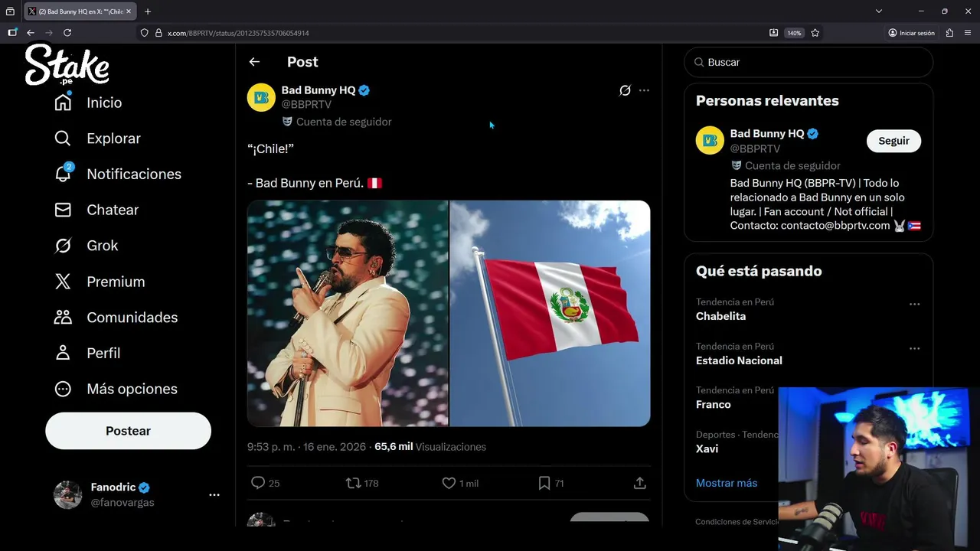Viewport: 980px width, 551px height.
Task: Open Grok from the sidebar
Action: coord(102,246)
